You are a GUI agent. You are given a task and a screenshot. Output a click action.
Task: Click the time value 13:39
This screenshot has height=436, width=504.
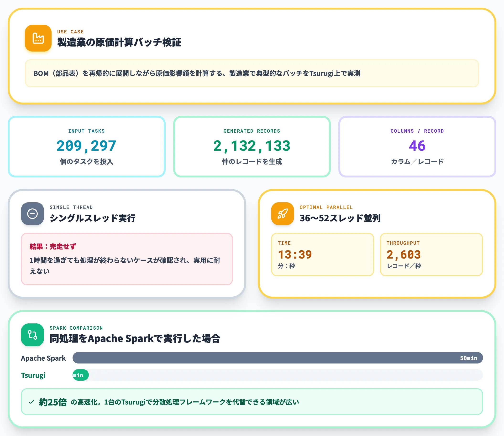click(295, 254)
